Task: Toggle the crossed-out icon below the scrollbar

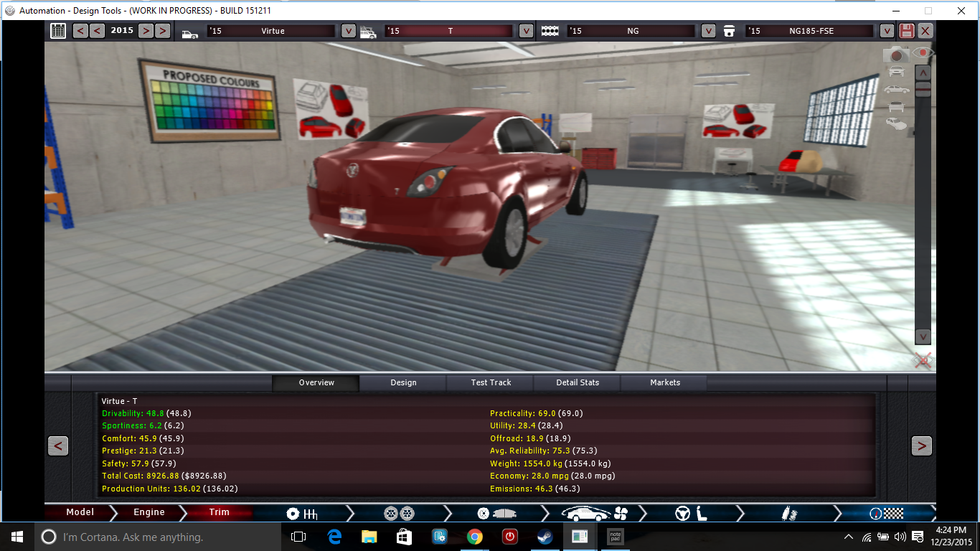Action: click(923, 360)
